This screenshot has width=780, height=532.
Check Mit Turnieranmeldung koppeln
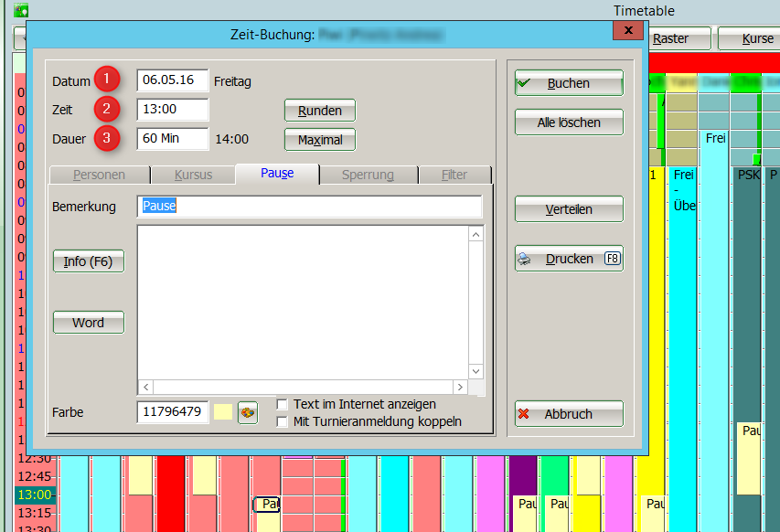(x=283, y=421)
